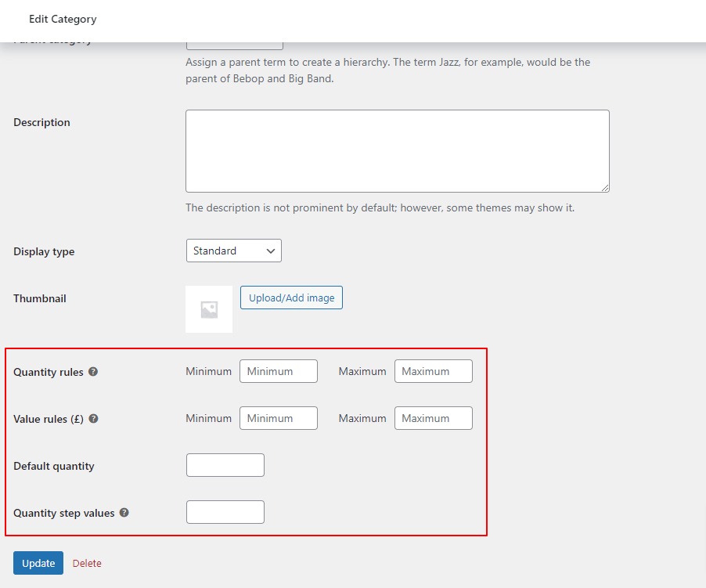Screen dimensions: 706x588
Task: Focus the Default quantity input
Action: coord(225,464)
